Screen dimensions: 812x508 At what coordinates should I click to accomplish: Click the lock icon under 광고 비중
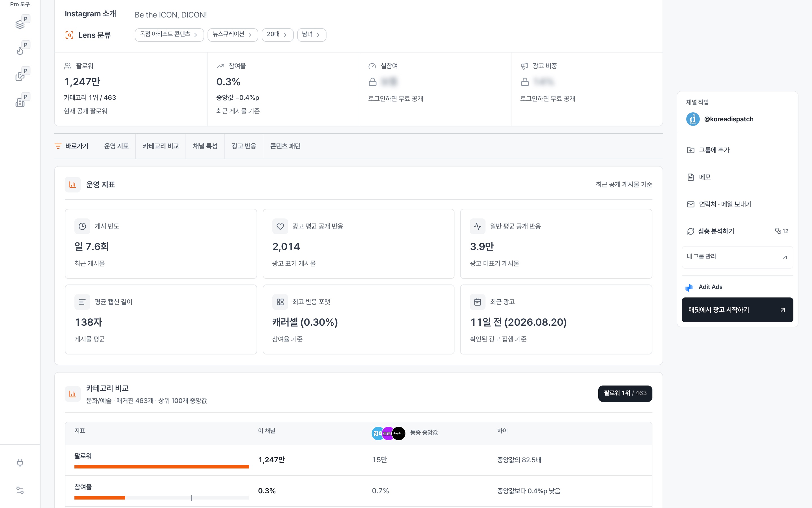pyautogui.click(x=525, y=82)
